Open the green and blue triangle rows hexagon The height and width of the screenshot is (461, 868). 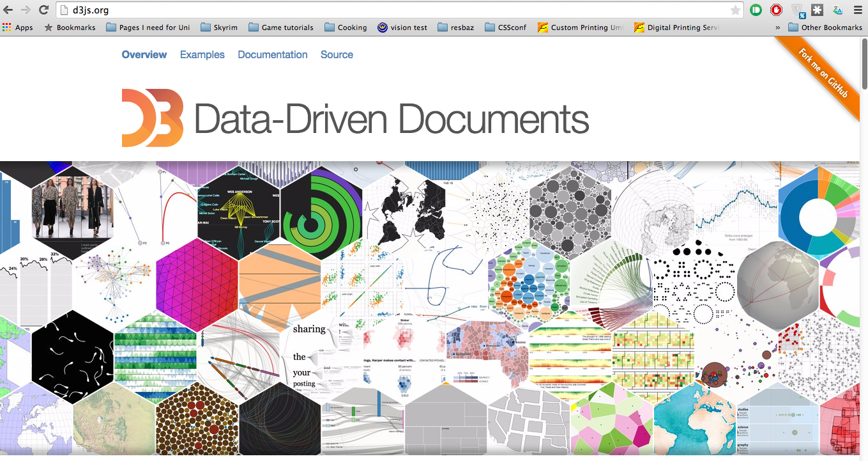155,356
